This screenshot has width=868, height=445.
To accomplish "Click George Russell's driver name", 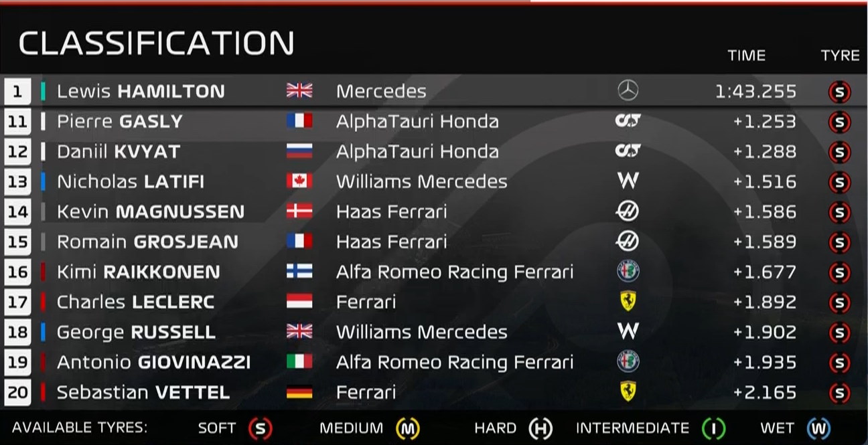I will click(x=136, y=332).
